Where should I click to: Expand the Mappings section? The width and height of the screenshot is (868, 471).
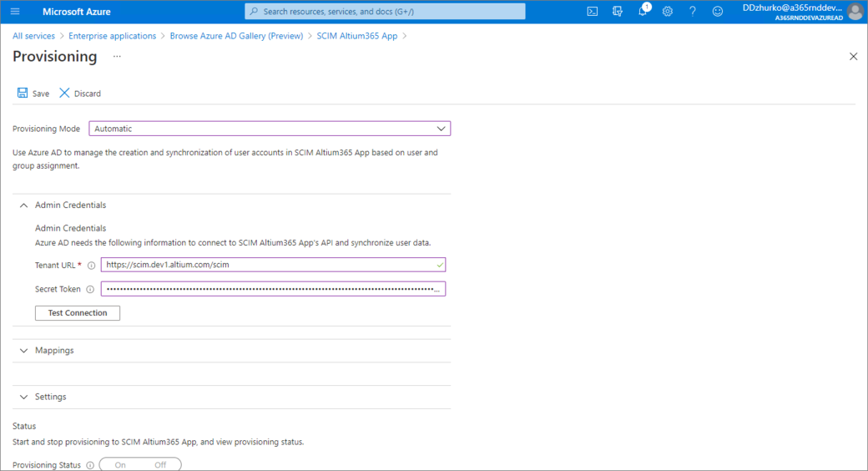pos(23,351)
